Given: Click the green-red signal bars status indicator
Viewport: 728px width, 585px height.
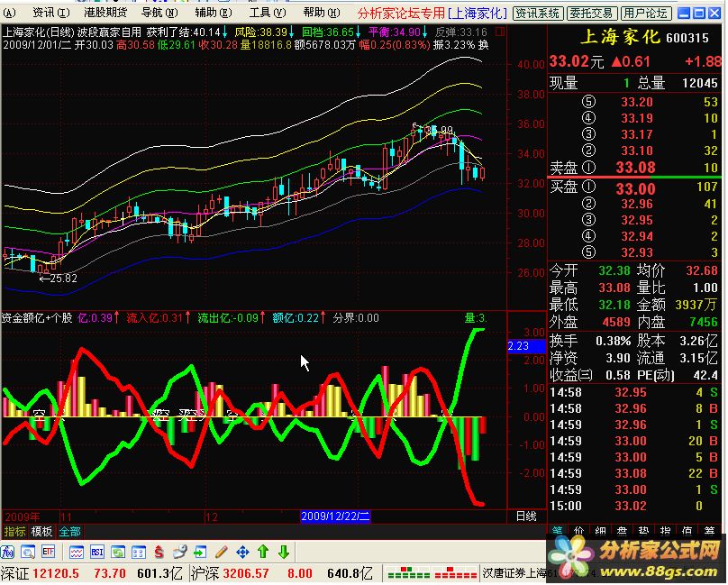Looking at the screenshot, I should (432, 572).
